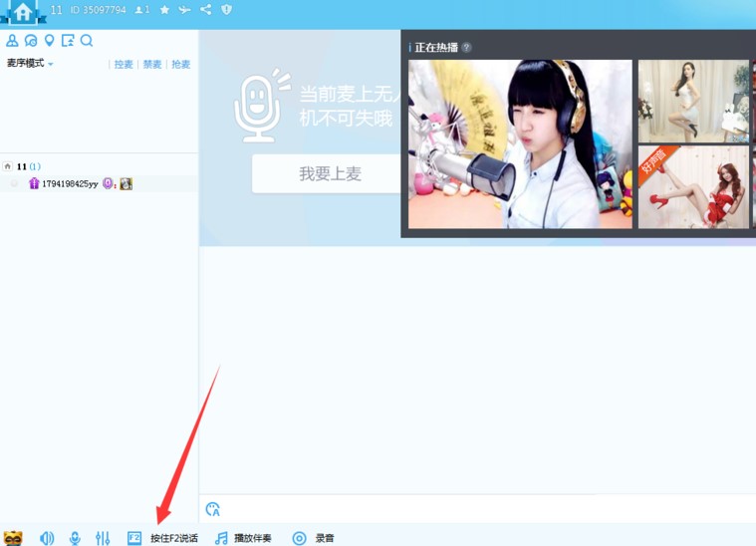Open the white-dress dancer stream thumbnail
Image resolution: width=756 pixels, height=546 pixels.
693,102
